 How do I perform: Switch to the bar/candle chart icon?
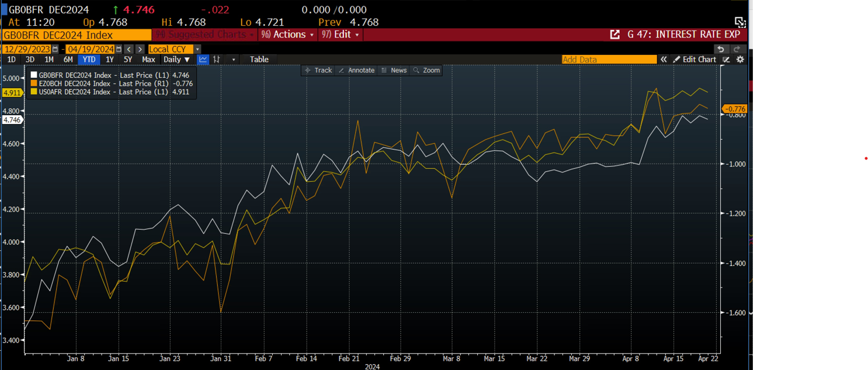[217, 60]
